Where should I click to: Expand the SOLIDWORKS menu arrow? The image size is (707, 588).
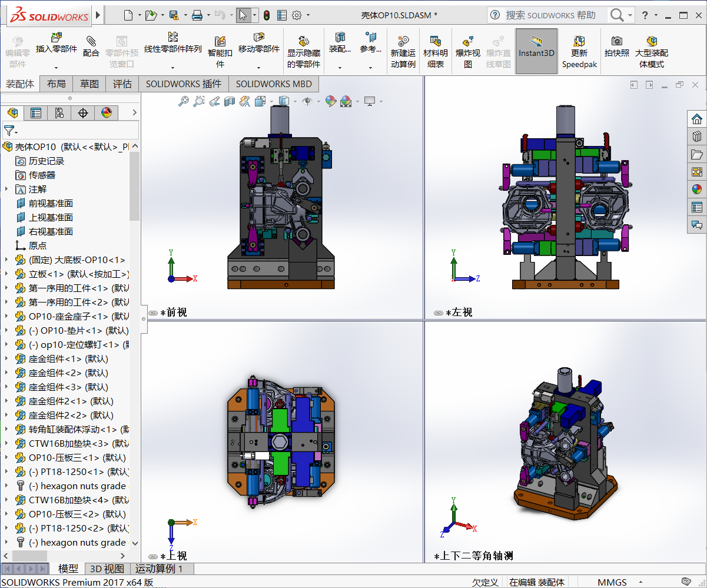click(x=98, y=15)
